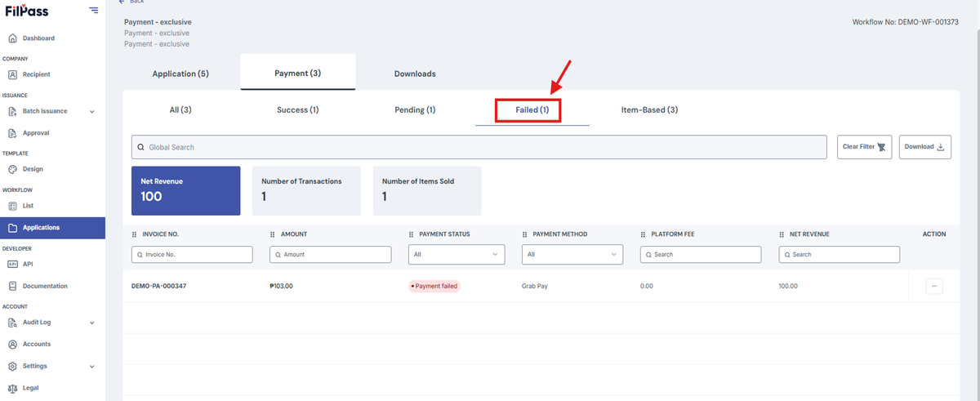Click the Back arrow icon

pos(122,2)
